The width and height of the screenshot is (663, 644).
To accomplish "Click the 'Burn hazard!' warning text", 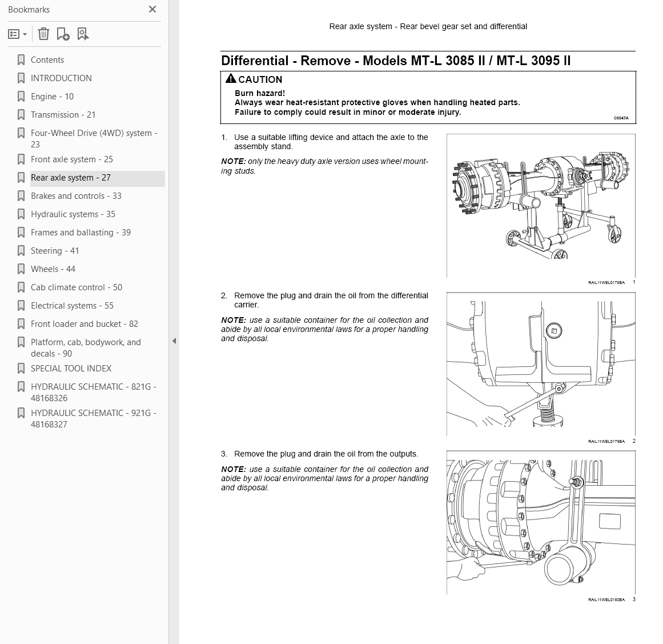I will (x=260, y=94).
